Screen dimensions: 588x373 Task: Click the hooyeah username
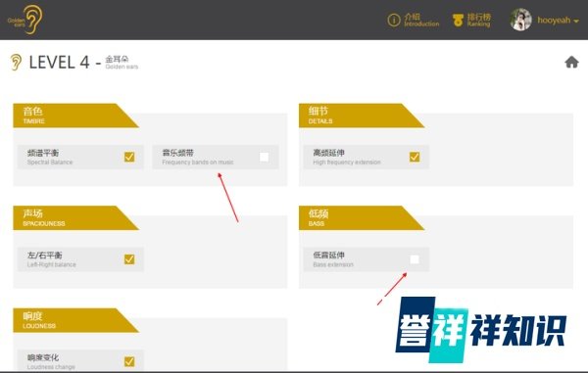click(x=554, y=21)
